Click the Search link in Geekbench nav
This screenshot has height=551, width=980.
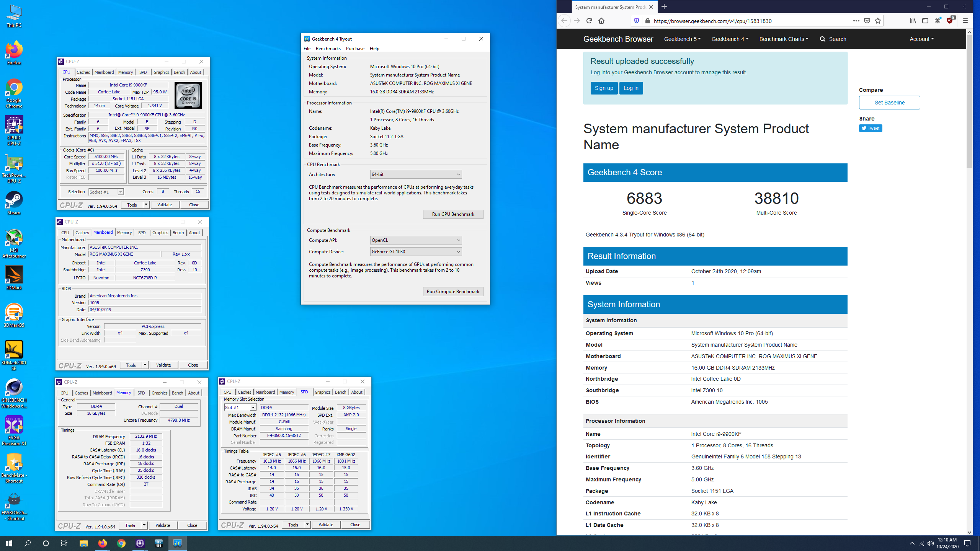pyautogui.click(x=833, y=39)
